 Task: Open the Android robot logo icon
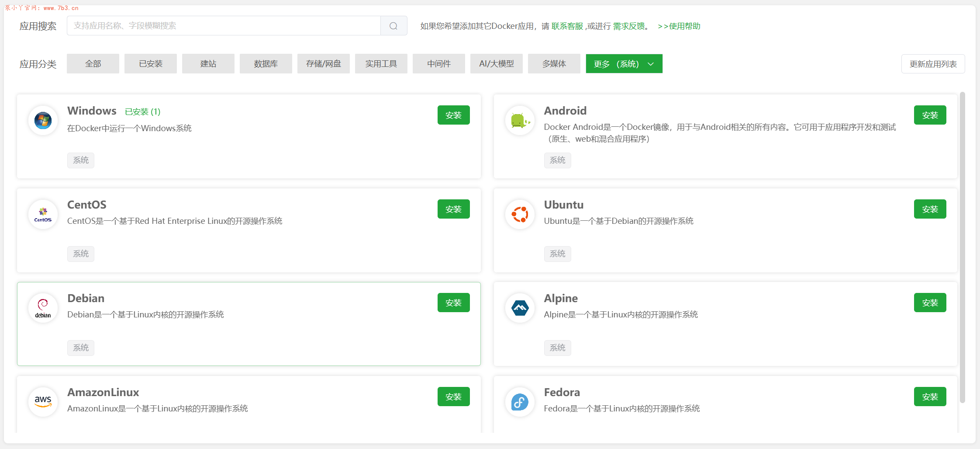coord(520,120)
